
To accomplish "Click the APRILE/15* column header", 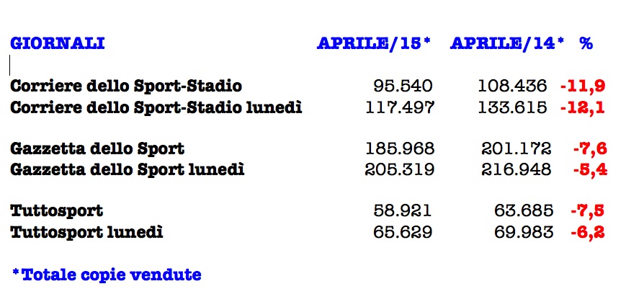I will point(373,43).
